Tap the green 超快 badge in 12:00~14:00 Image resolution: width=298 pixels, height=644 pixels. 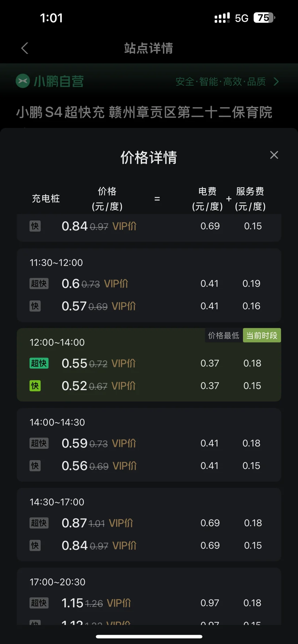click(39, 363)
